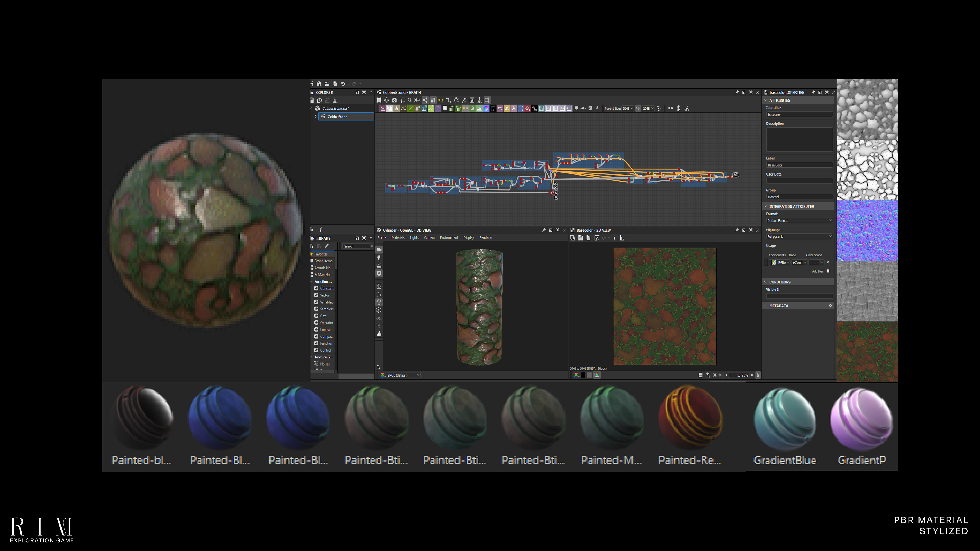
Task: Open the Mipmaps Full pyramid dropdown
Action: click(x=799, y=236)
